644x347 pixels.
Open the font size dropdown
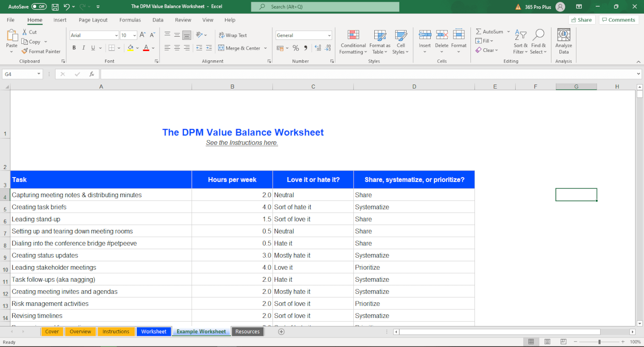tap(135, 35)
